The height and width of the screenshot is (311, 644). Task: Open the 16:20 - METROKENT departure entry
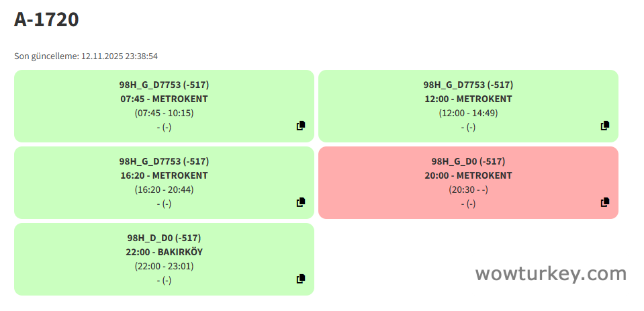point(164,175)
